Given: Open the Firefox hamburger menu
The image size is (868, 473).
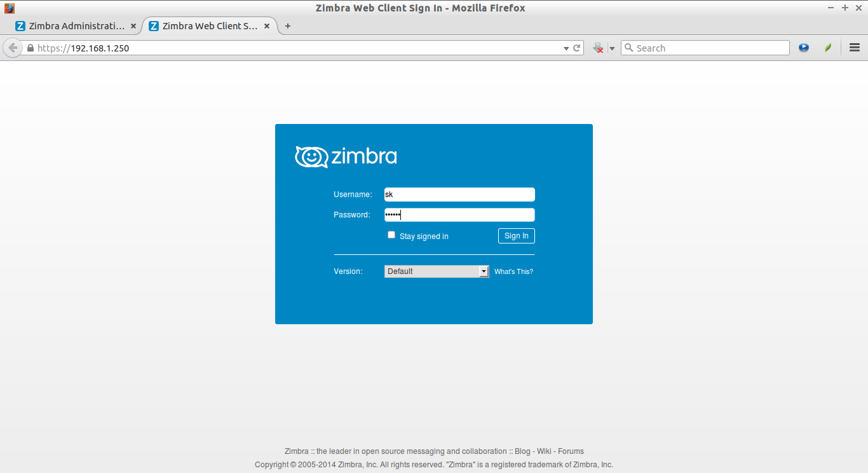Looking at the screenshot, I should 855,48.
